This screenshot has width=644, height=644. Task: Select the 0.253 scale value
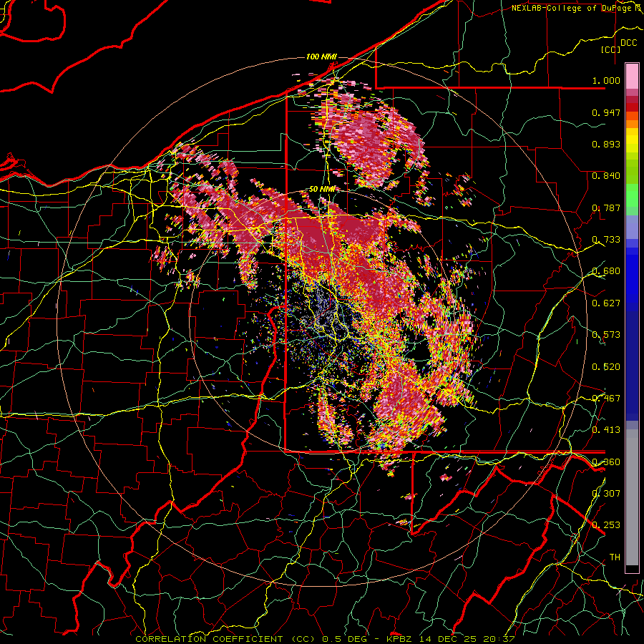tap(606, 525)
